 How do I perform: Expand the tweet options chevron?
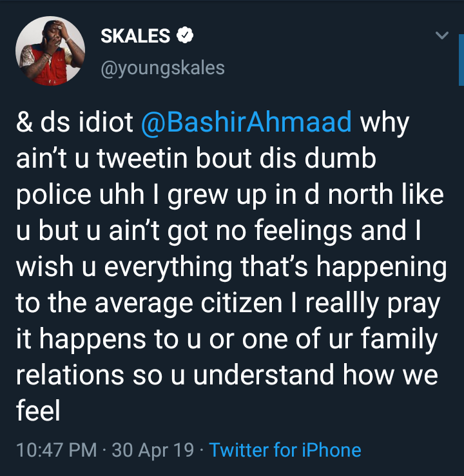click(x=441, y=36)
